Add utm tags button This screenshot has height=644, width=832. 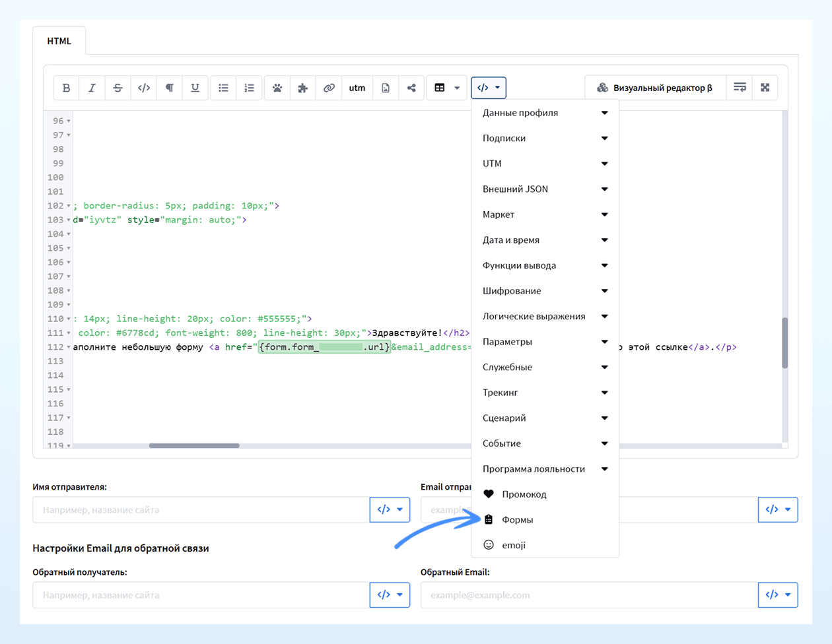tap(357, 88)
